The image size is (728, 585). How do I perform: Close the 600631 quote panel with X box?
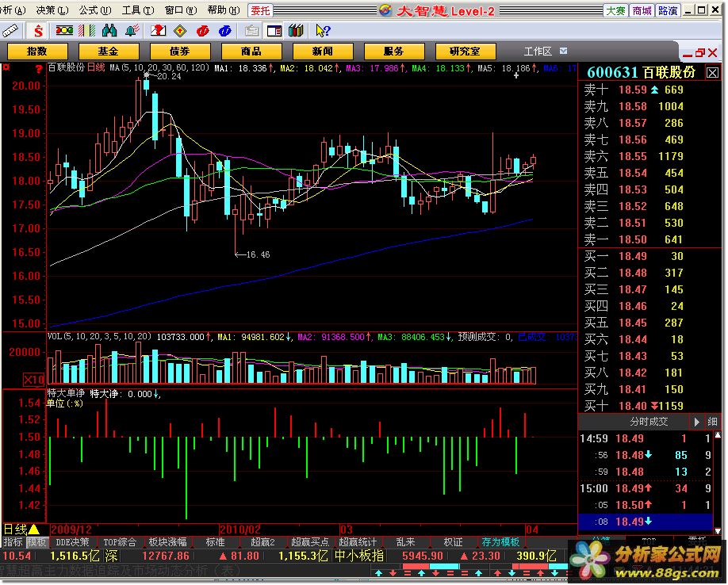[712, 73]
